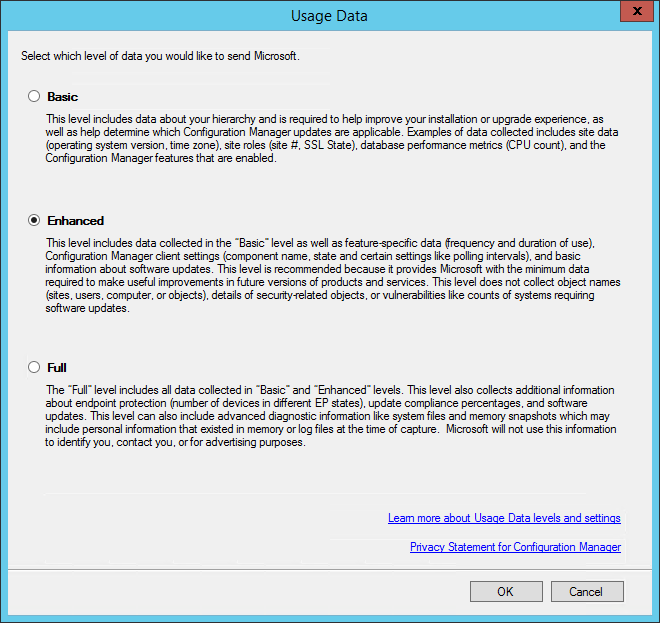Screen dimensions: 660x623
Task: Click the Cancel button
Action: pyautogui.click(x=587, y=591)
